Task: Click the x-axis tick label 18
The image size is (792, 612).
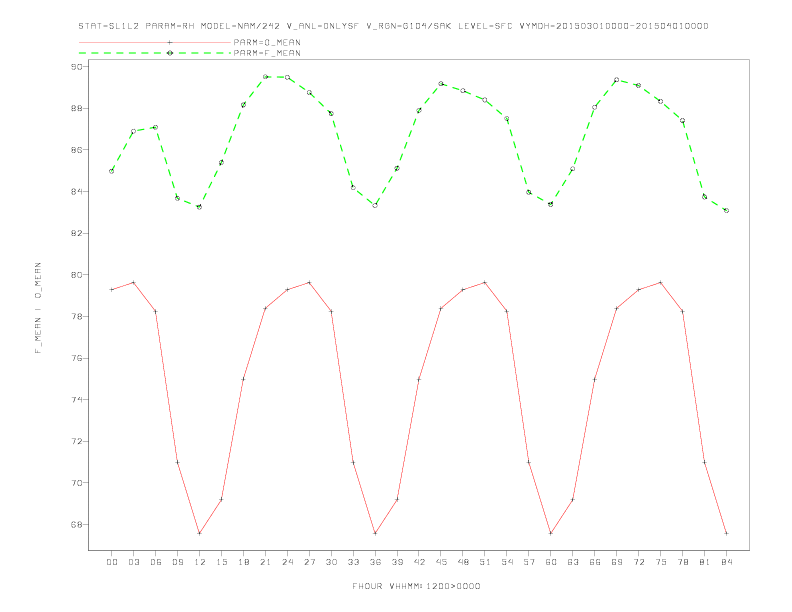Action: [243, 562]
